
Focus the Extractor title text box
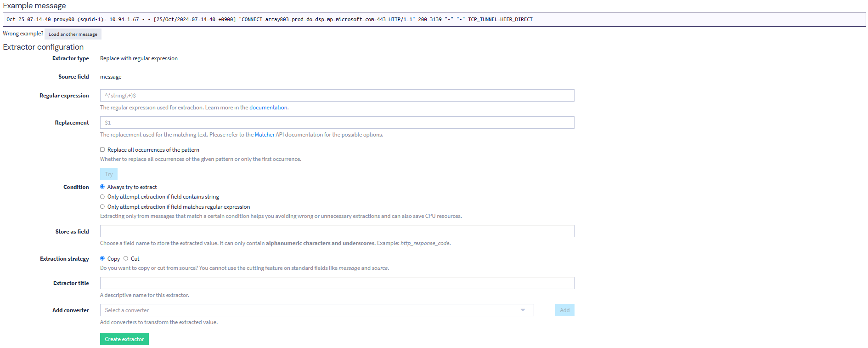(x=337, y=283)
